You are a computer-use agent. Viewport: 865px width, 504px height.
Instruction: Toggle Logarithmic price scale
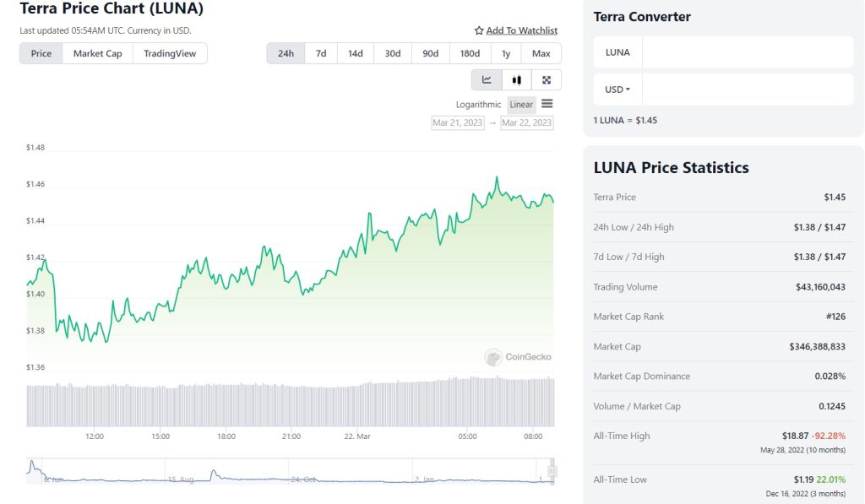point(479,104)
